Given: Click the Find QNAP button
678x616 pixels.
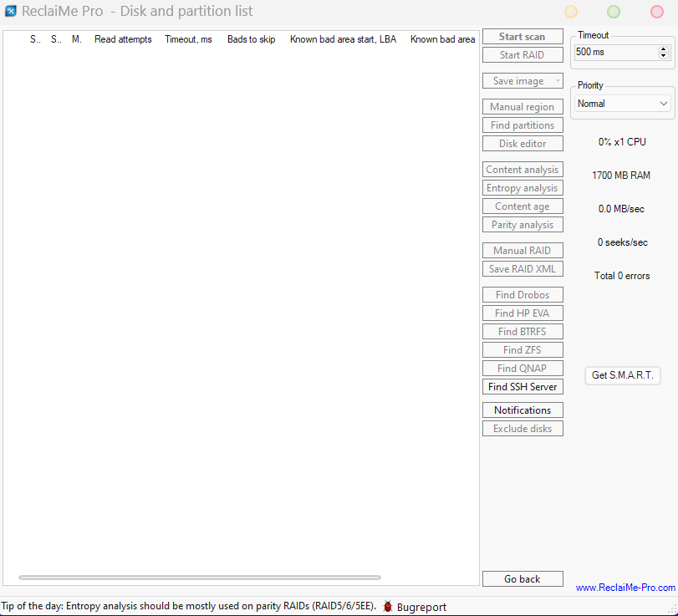Looking at the screenshot, I should (x=523, y=369).
